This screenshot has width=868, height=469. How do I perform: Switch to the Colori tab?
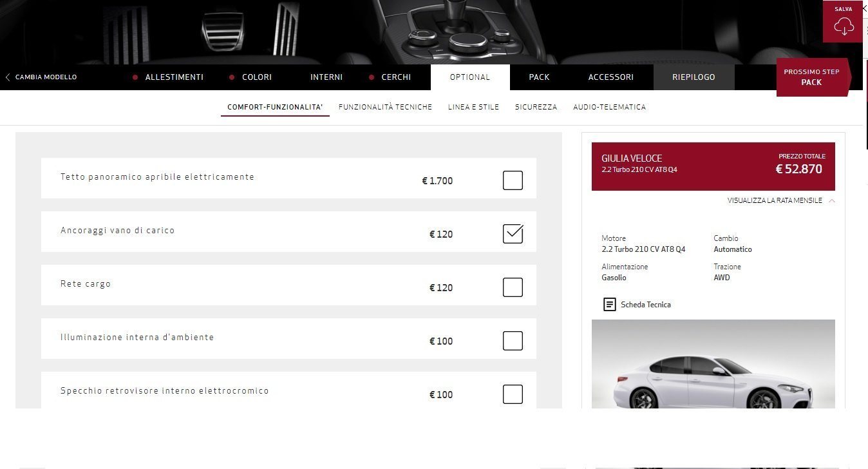(256, 77)
